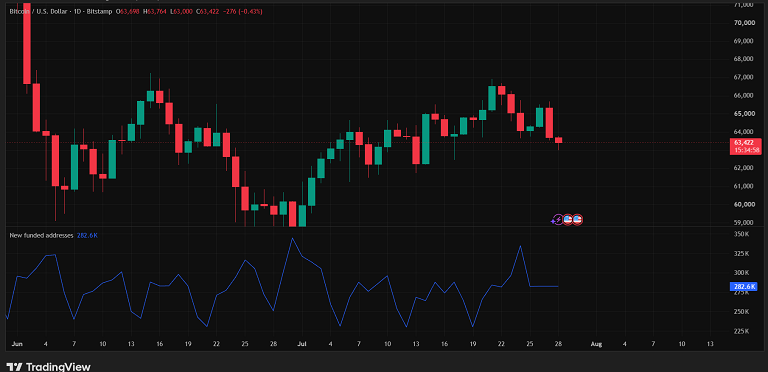Click the 62,000 price axis label
Viewport: 768px width, 372px height.
pyautogui.click(x=744, y=168)
